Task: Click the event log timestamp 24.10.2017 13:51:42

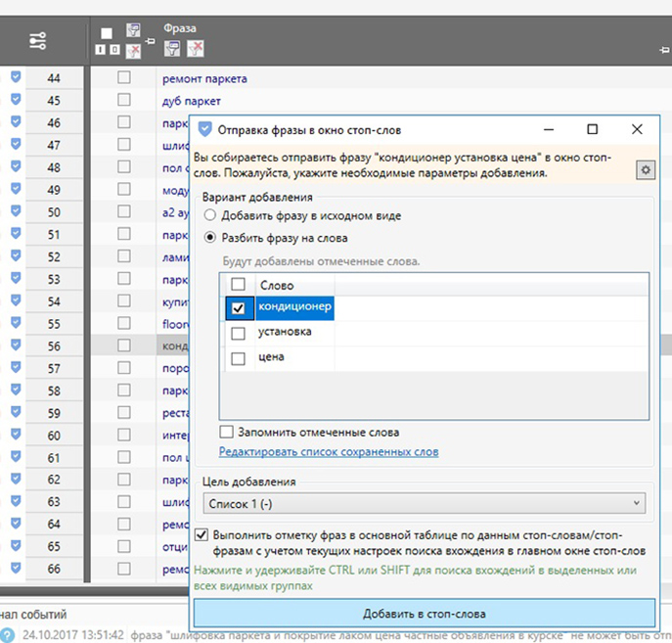Action: 73,634
